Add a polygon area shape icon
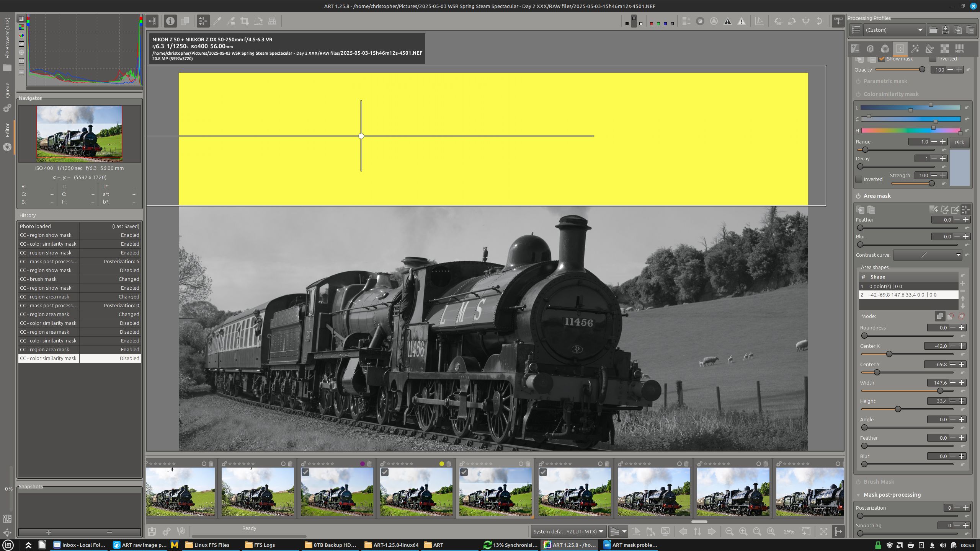Image resolution: width=980 pixels, height=551 pixels. pos(944,209)
